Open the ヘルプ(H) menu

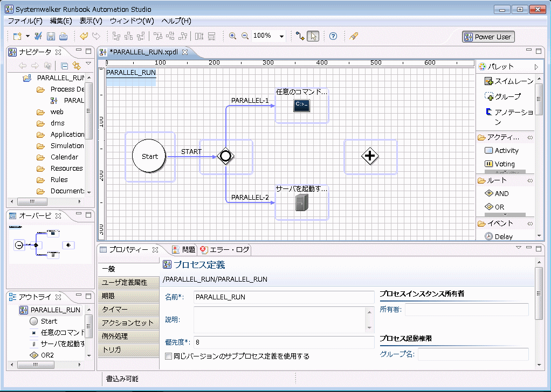[x=176, y=20]
